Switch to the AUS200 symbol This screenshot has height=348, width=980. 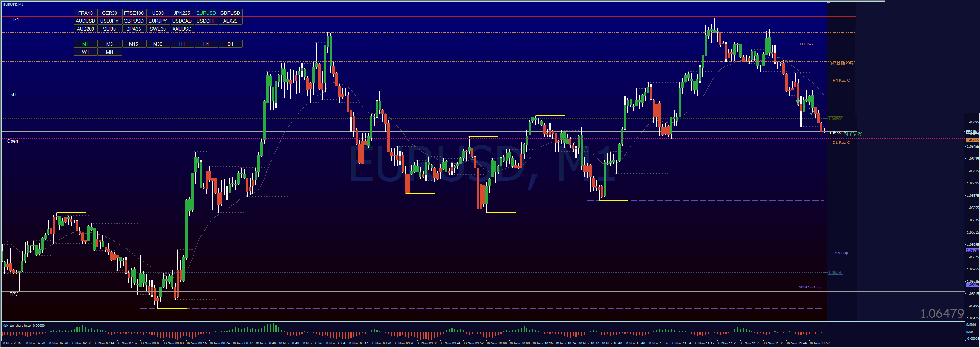pos(85,29)
